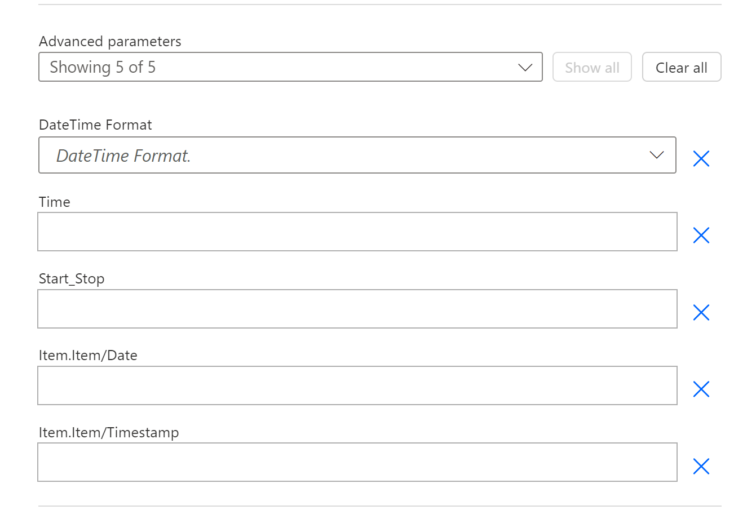Click the Item.Item/Timestamp field label
The image size is (756, 532).
tap(109, 433)
